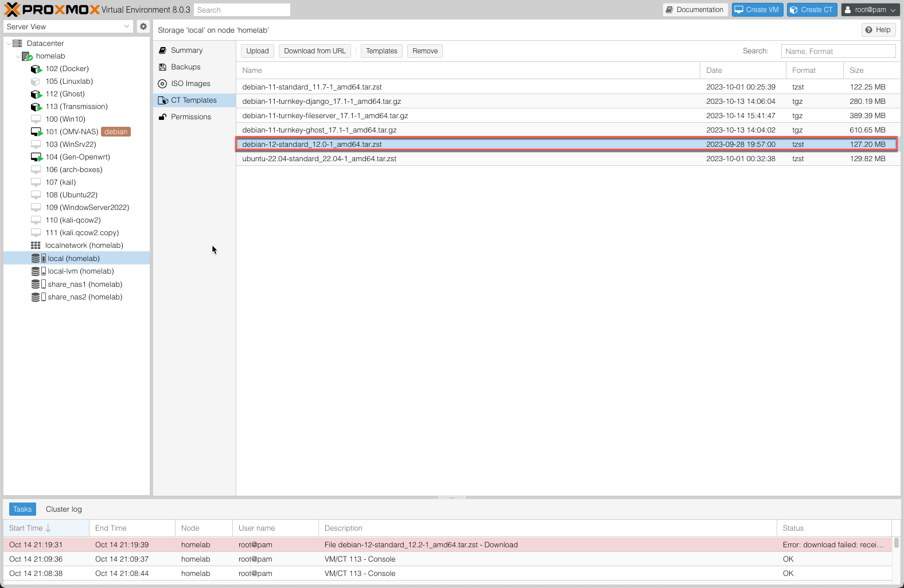Select container icon for 112 (Ghost)
Image resolution: width=904 pixels, height=588 pixels.
click(36, 94)
